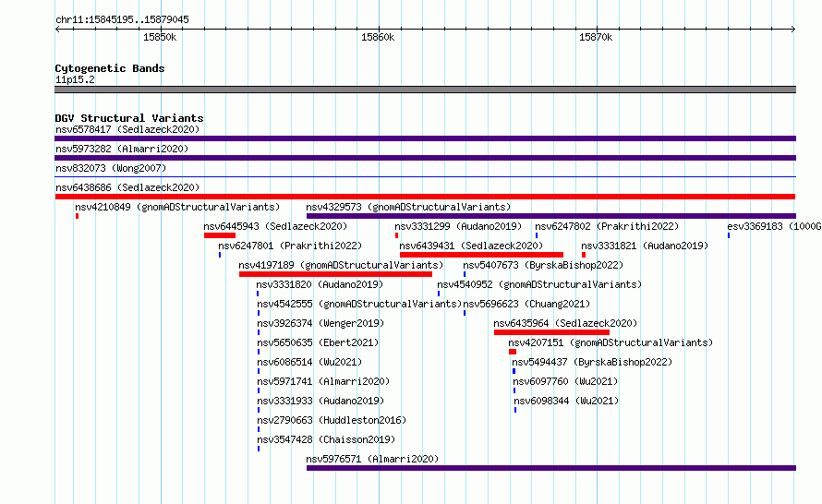The width and height of the screenshot is (822, 504).
Task: Click the chr11:15845195..15879045 region label
Action: pos(122,20)
